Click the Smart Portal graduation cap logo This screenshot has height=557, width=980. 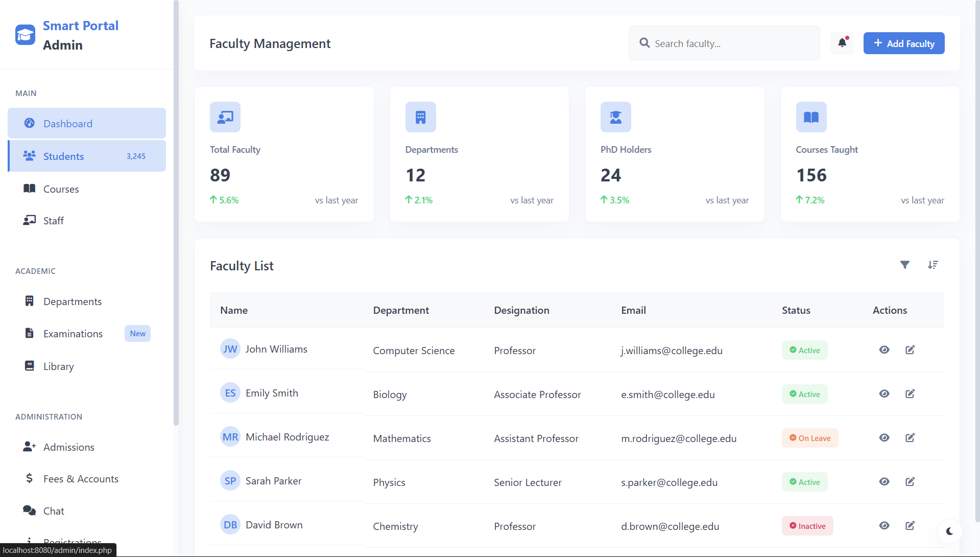point(25,35)
